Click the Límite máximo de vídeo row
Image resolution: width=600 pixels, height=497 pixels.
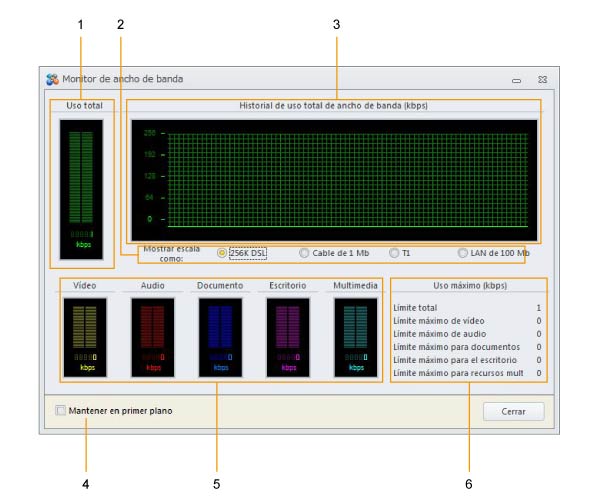click(467, 321)
